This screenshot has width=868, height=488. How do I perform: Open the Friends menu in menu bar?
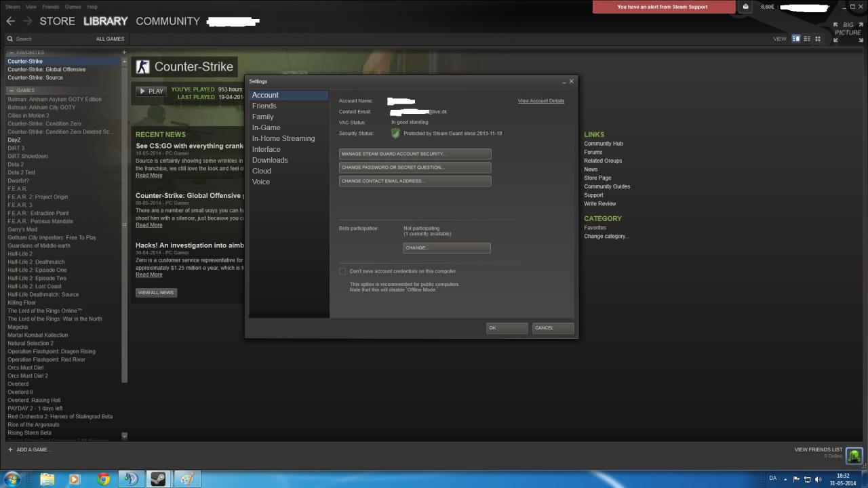click(x=51, y=7)
